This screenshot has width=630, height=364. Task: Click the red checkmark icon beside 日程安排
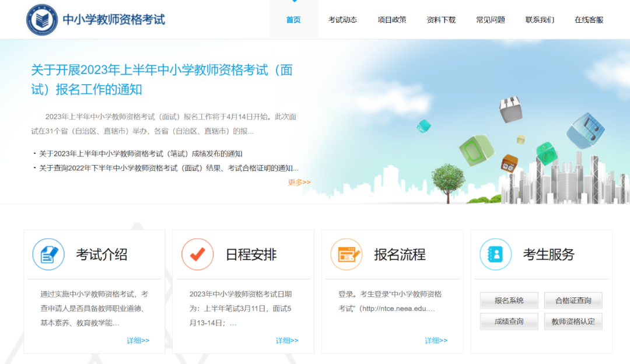[x=198, y=254]
